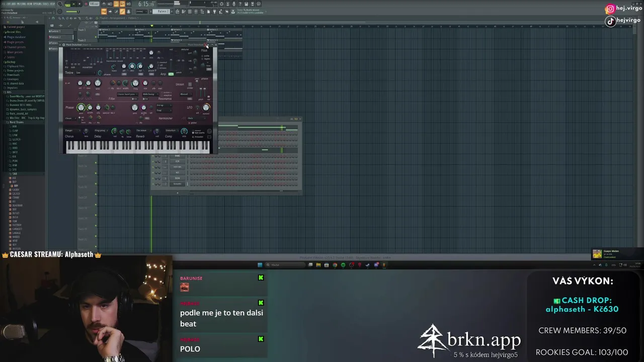
Task: Click the Guapo Mateo notification thumbnail
Action: [597, 254]
